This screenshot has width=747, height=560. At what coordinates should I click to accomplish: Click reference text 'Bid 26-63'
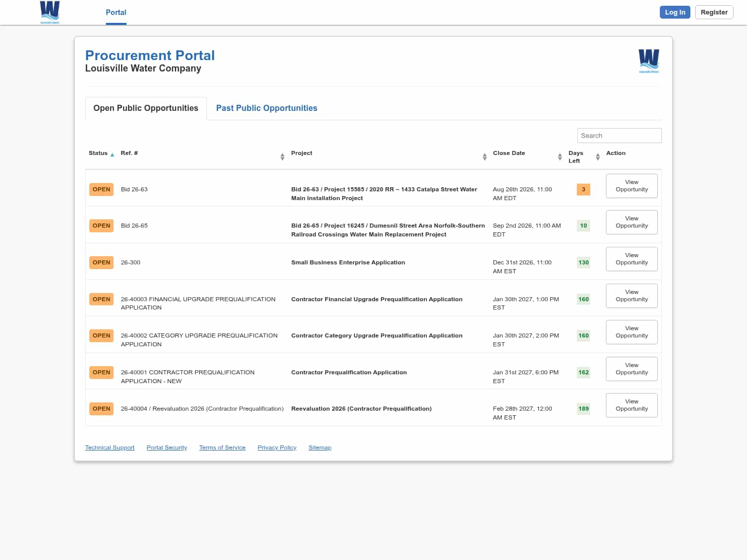134,189
